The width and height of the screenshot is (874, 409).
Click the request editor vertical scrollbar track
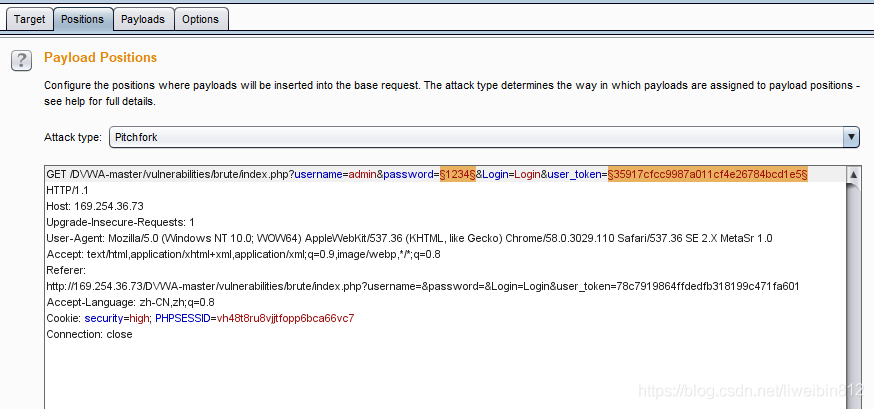click(x=853, y=295)
